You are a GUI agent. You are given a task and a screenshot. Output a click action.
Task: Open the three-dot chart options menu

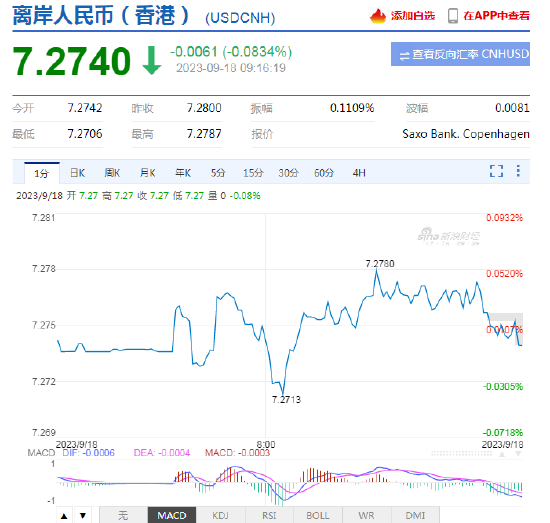click(518, 171)
